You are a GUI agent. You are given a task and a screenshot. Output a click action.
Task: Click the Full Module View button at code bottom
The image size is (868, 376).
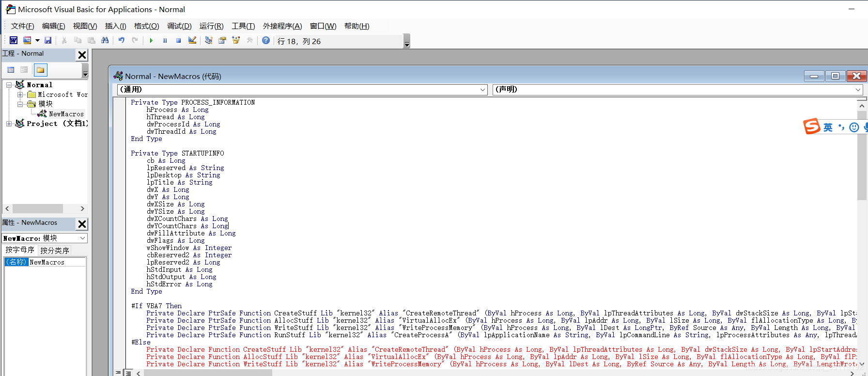pos(128,373)
